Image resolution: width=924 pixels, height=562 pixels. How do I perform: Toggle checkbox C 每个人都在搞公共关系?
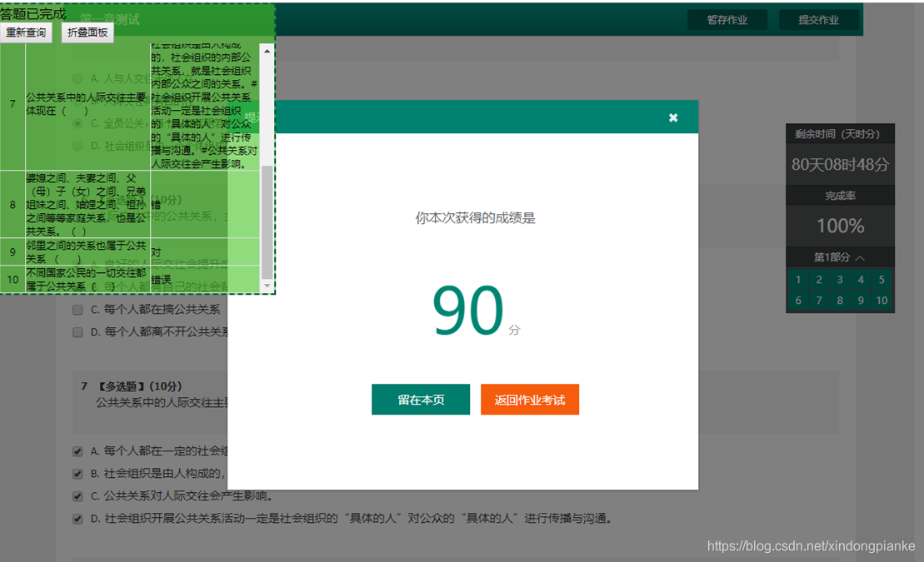77,310
